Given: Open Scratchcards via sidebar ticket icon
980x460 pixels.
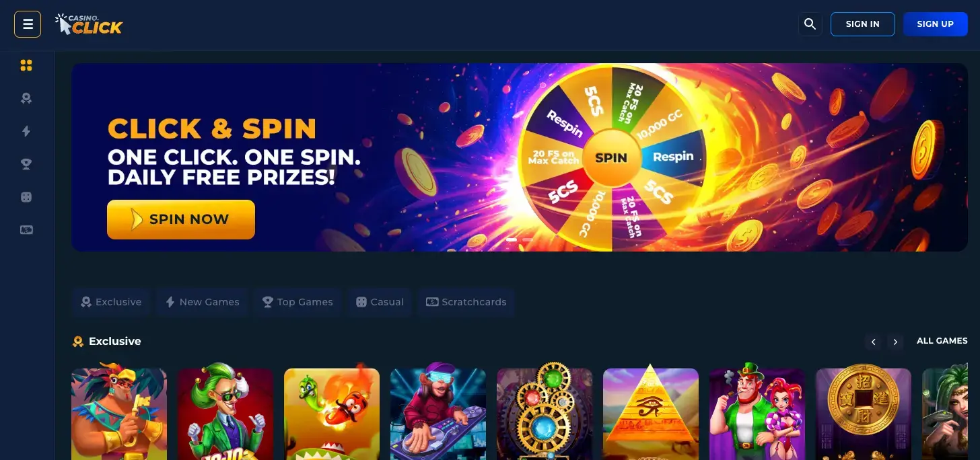Looking at the screenshot, I should [26, 230].
